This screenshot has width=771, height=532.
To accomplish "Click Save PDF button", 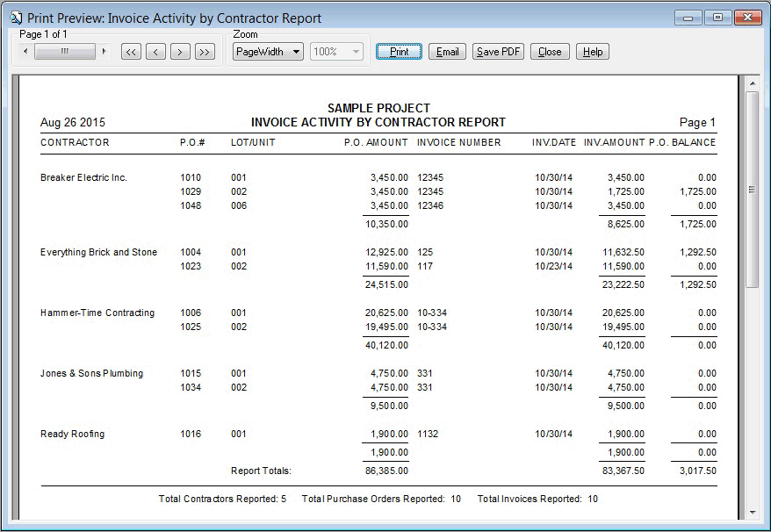I will [x=498, y=52].
